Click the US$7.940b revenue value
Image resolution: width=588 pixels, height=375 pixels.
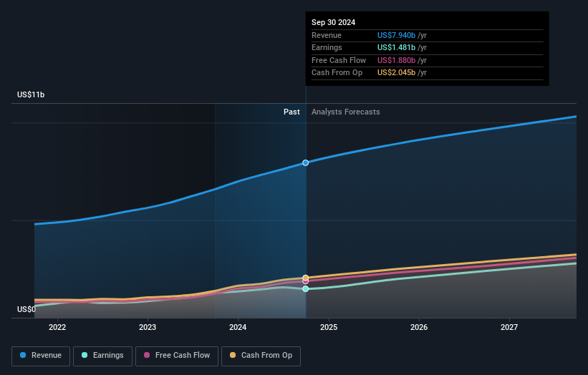[x=396, y=35]
